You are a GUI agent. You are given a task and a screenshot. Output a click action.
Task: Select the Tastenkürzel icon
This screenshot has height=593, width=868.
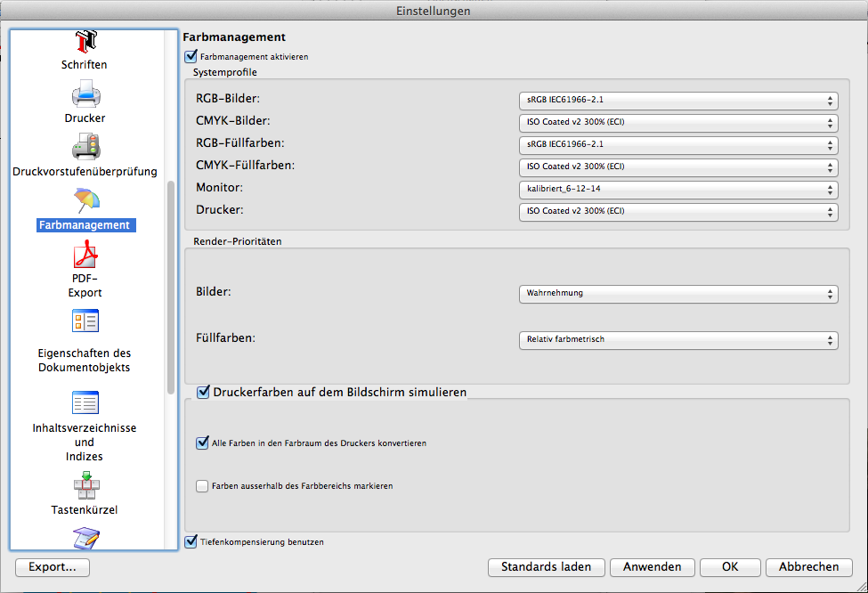[x=85, y=486]
